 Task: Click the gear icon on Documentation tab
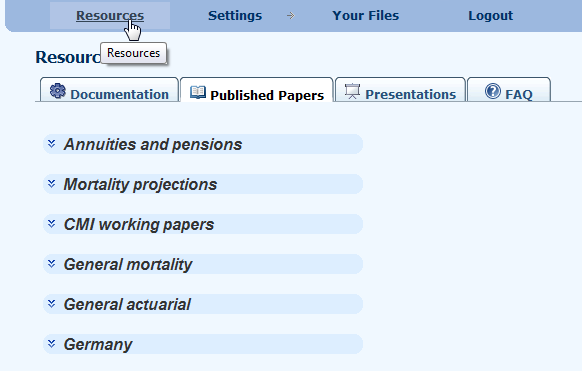click(x=58, y=91)
